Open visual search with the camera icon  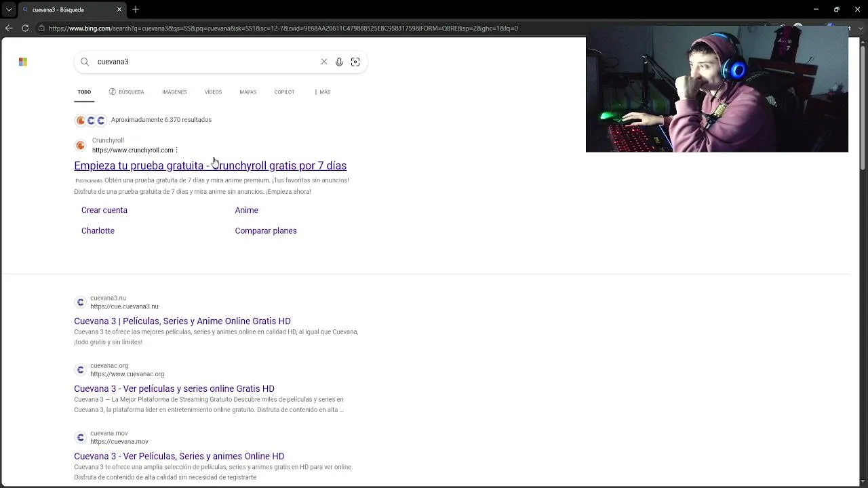[x=355, y=62]
